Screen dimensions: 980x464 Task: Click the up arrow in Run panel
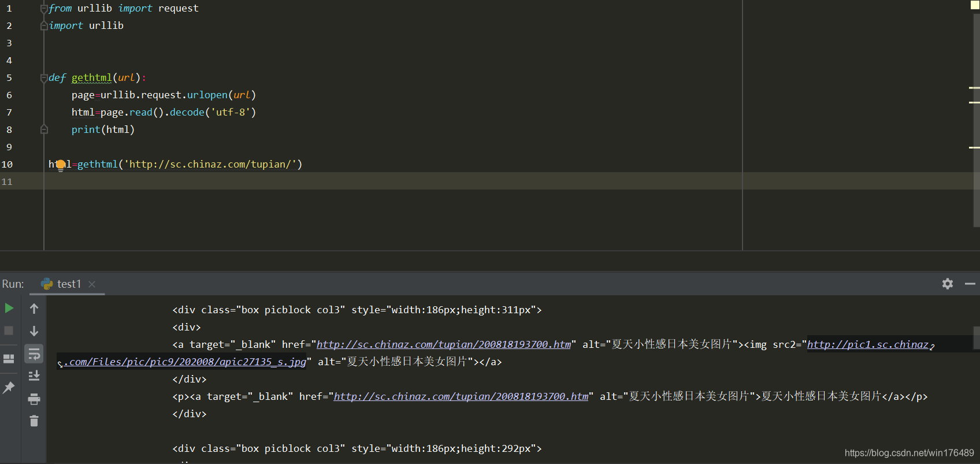pyautogui.click(x=34, y=309)
